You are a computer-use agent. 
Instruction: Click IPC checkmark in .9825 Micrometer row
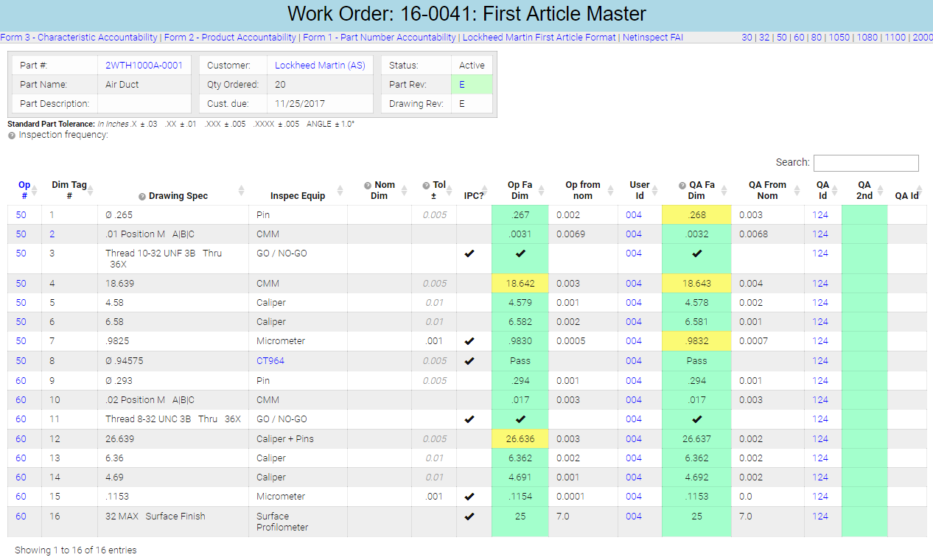[469, 341]
